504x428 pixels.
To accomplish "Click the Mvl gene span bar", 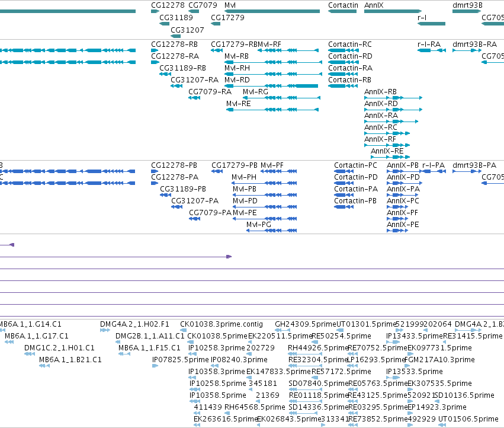I will (272, 11).
